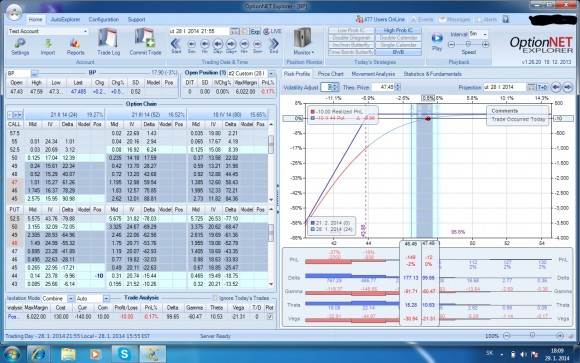Increase playback speed with plus icon
The image size is (580, 363).
(x=486, y=44)
